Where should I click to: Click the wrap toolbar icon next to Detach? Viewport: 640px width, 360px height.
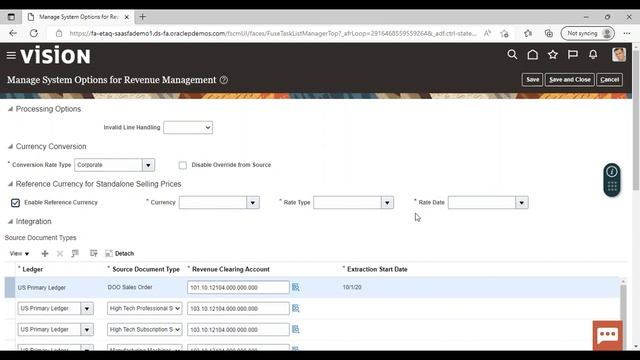pyautogui.click(x=93, y=253)
